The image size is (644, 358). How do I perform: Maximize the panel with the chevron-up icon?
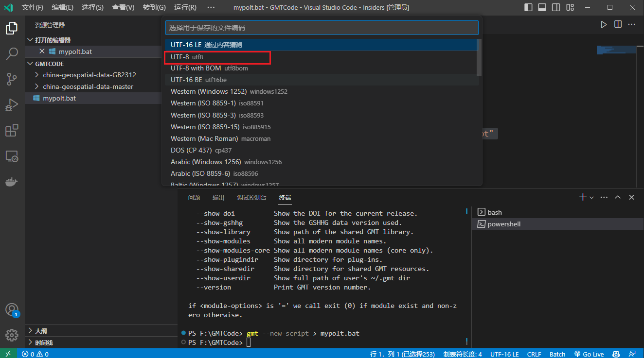click(618, 197)
